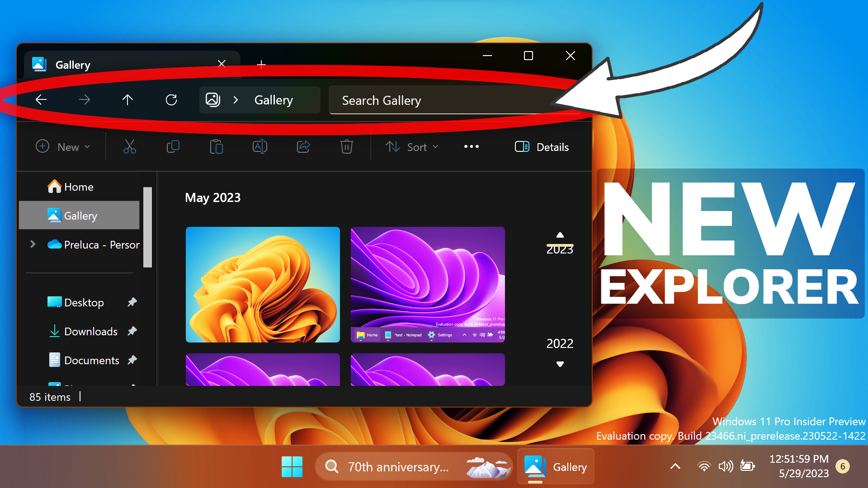
Task: Open the Windows Start button
Action: pos(292,467)
